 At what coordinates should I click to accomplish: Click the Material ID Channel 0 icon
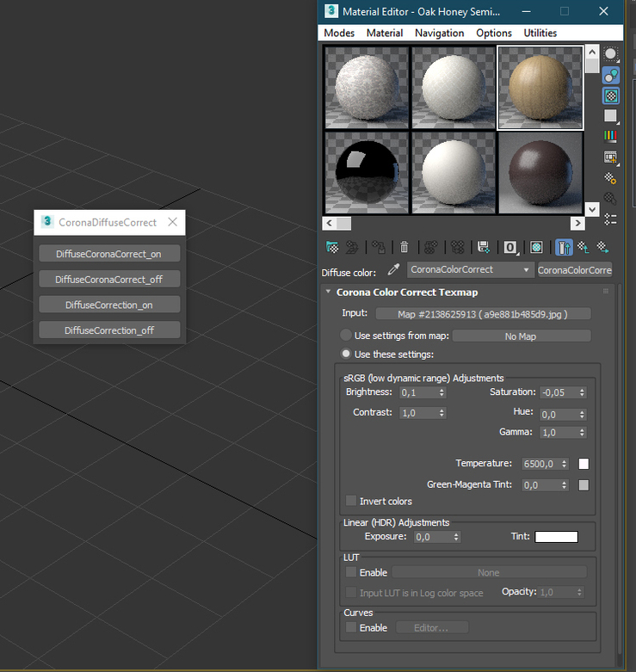coord(510,247)
